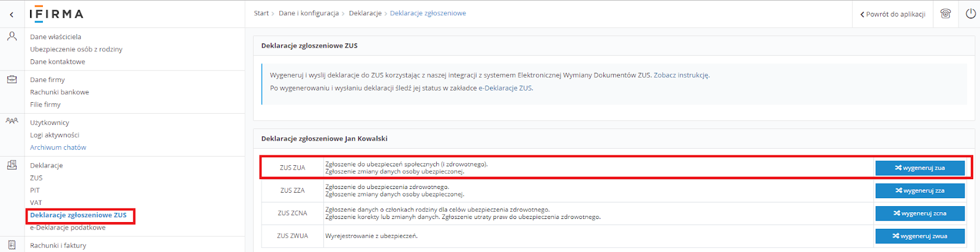
Task: Click 'Deklaracje zgłoszeniowe Jan Kowalski' heading
Action: (x=324, y=138)
